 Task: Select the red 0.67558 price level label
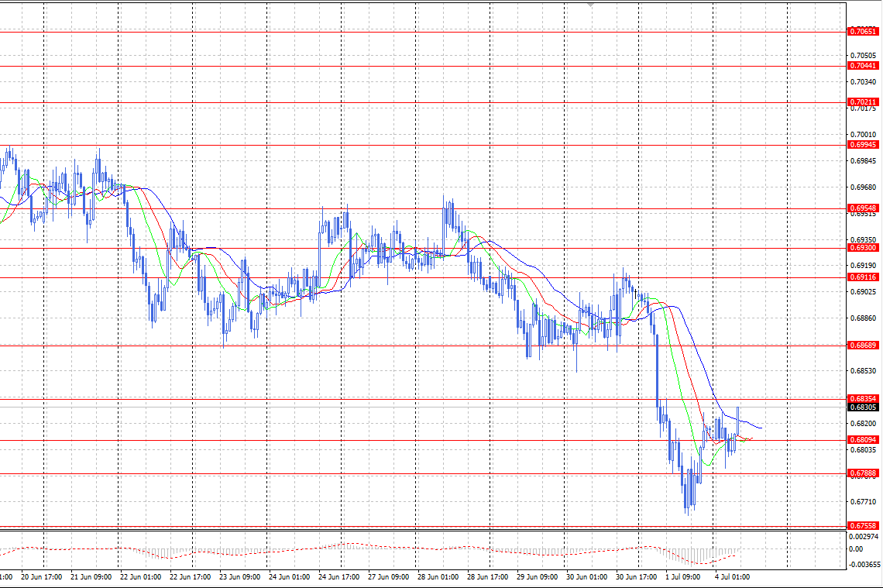click(863, 526)
